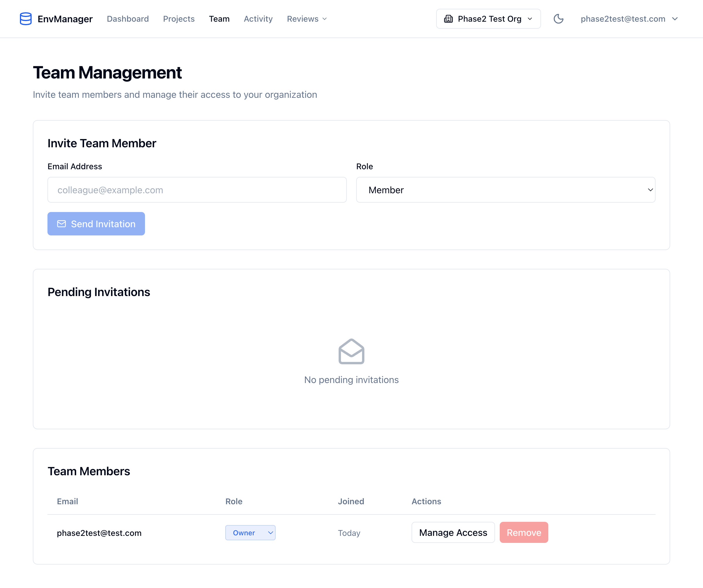Click the envelope icon on Send Invitation
The width and height of the screenshot is (703, 588).
point(62,223)
